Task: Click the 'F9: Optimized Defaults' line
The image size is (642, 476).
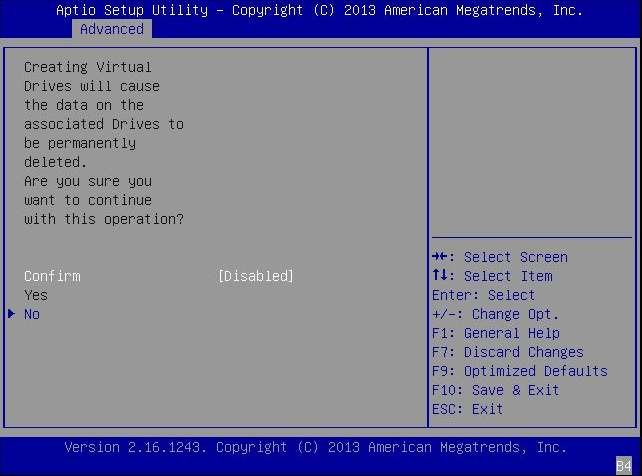Action: pos(520,371)
